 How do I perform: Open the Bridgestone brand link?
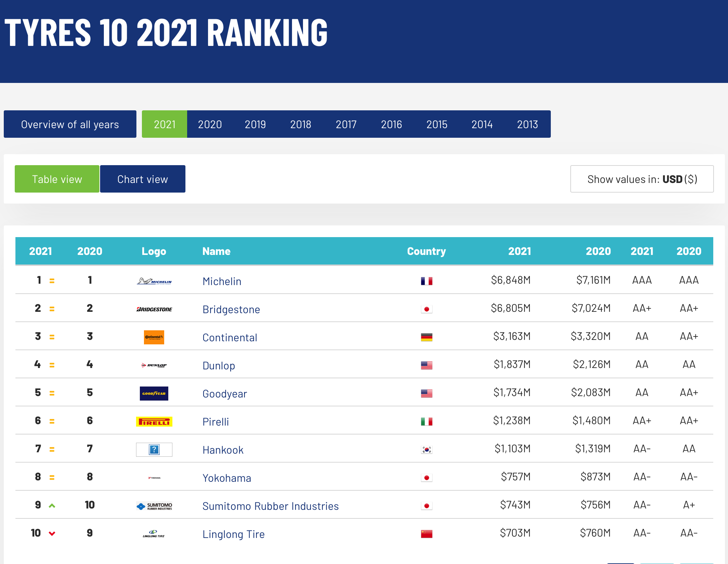(231, 309)
